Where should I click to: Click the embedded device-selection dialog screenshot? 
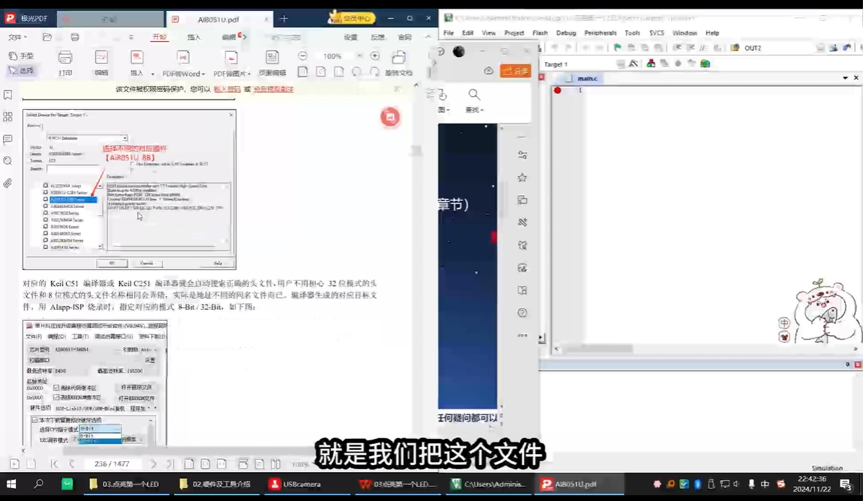[129, 189]
